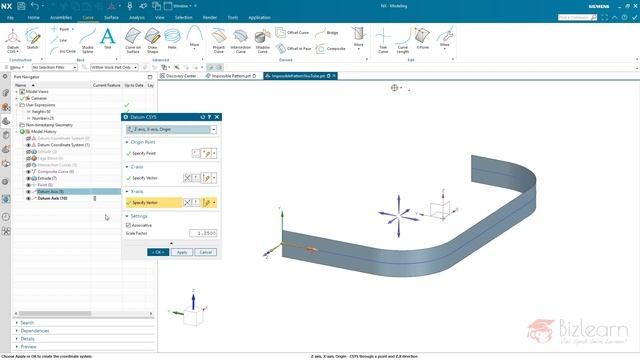Click the Scale Factor input field
The width and height of the screenshot is (640, 360).
[x=203, y=233]
